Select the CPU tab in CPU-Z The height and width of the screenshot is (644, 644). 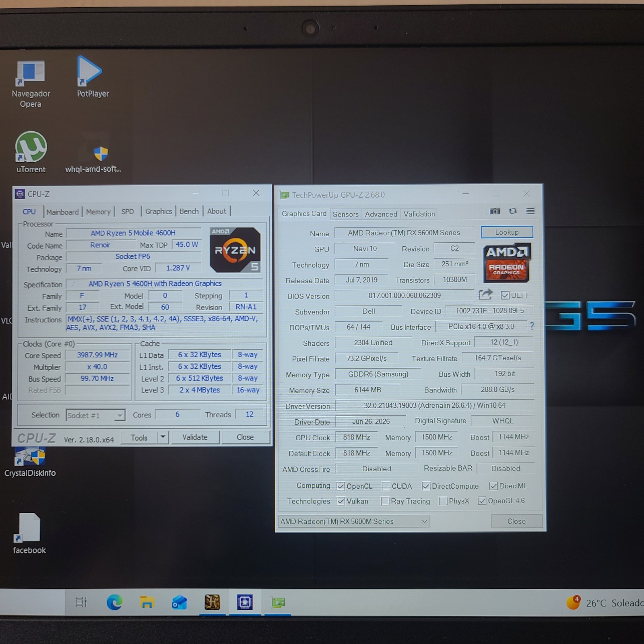coord(29,212)
